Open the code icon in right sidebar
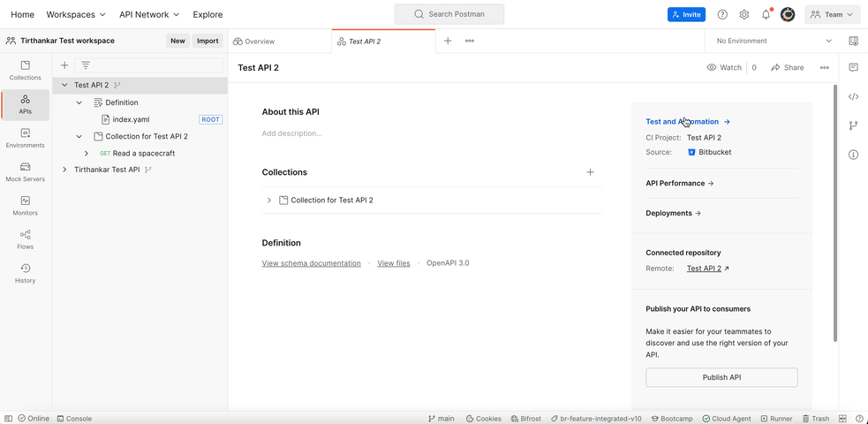This screenshot has height=424, width=868. pos(854,97)
